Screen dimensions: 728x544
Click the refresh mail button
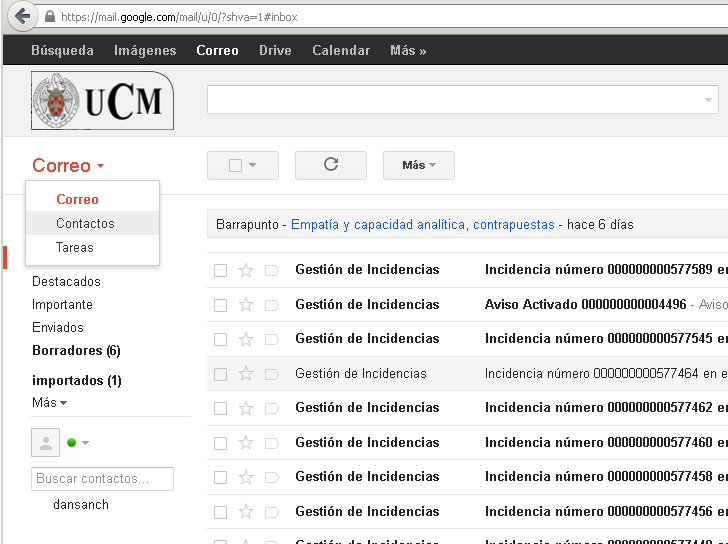[x=331, y=165]
